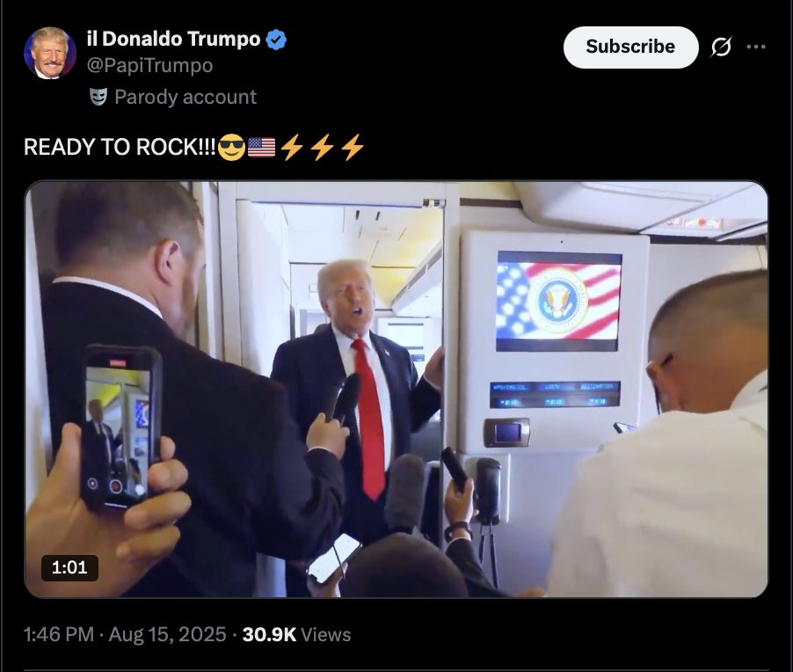Play the Air Force One video

point(396,389)
